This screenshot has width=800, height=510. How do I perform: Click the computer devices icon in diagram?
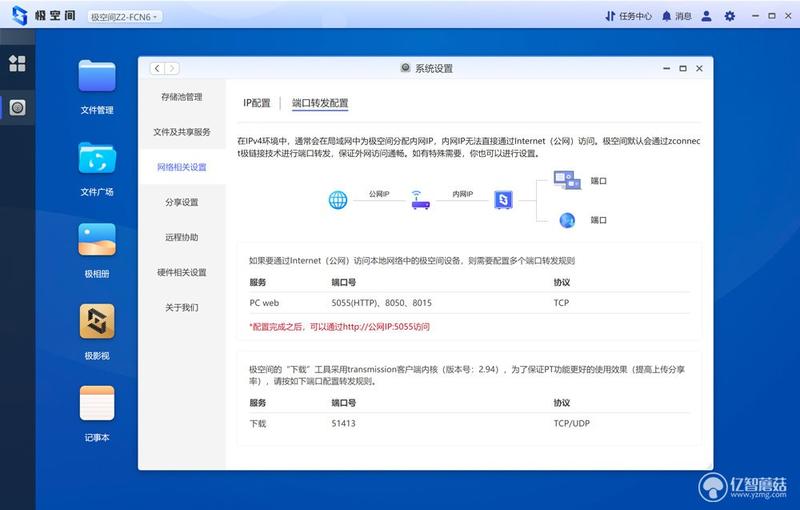click(x=567, y=180)
